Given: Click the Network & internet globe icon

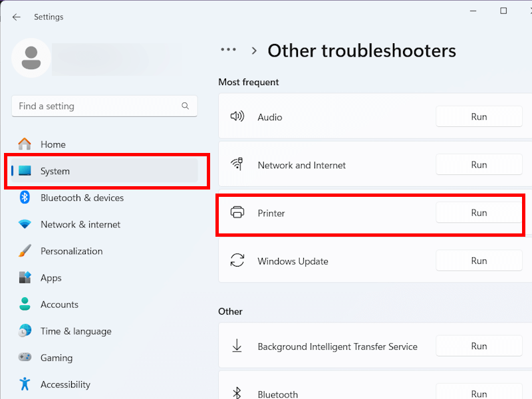Looking at the screenshot, I should pyautogui.click(x=25, y=224).
